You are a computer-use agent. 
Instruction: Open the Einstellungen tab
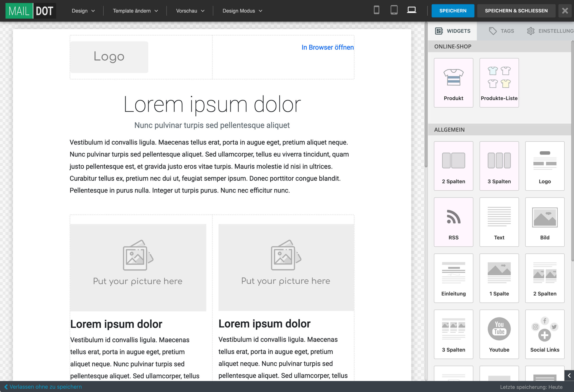550,31
